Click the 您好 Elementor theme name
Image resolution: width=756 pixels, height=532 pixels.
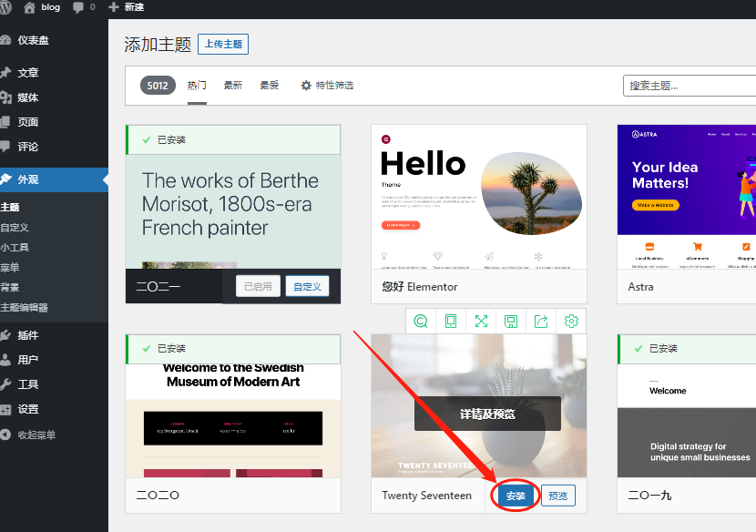click(420, 287)
